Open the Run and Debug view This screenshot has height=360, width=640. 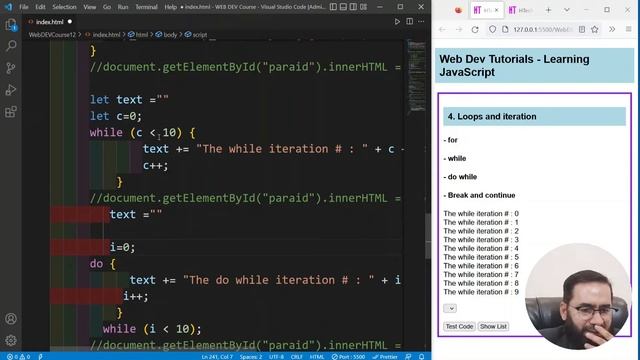coord(11,90)
